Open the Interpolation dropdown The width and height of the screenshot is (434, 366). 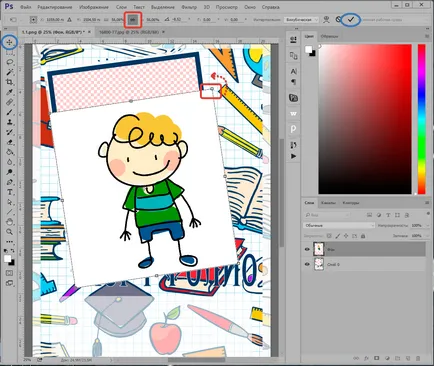pos(302,20)
